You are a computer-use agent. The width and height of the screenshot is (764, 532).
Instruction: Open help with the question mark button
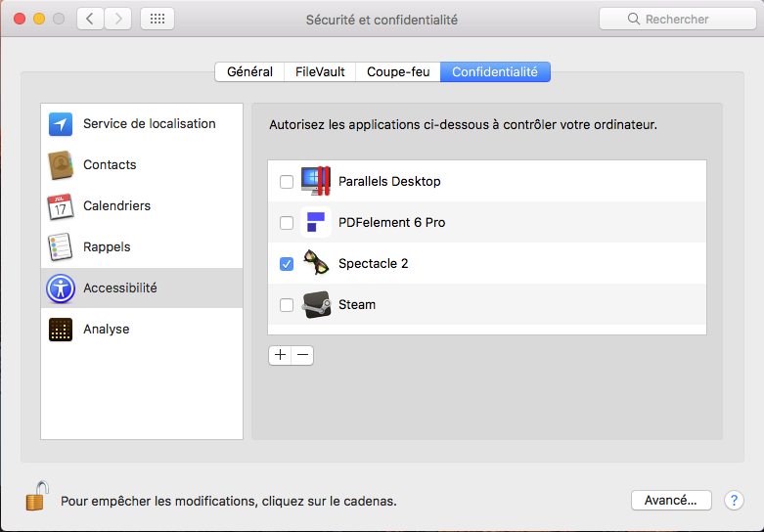[x=734, y=501]
